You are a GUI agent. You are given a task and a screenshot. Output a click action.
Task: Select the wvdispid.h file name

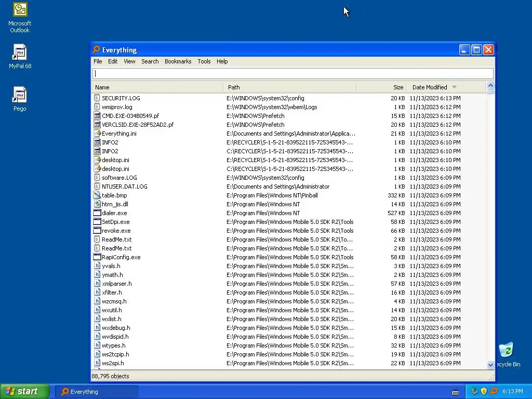[x=115, y=336]
